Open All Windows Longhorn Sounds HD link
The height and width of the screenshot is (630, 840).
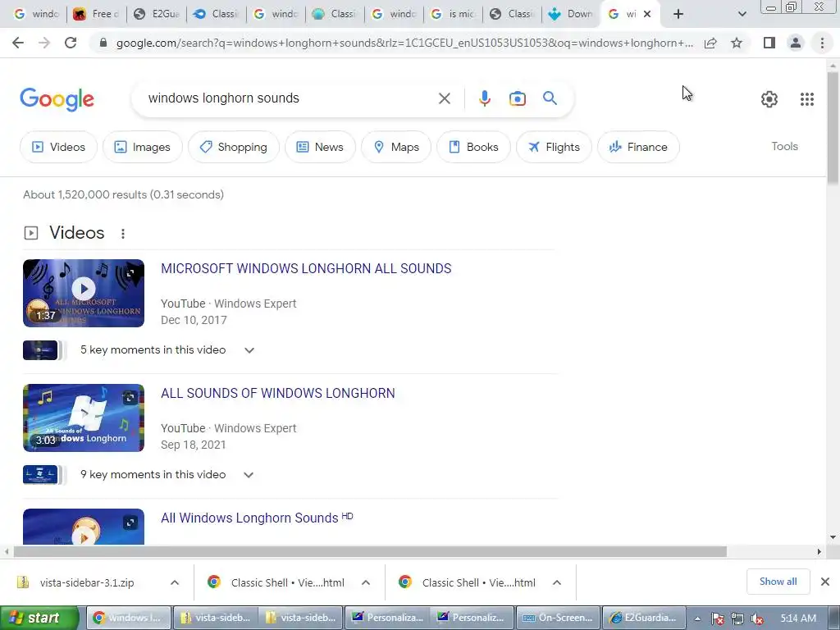[x=257, y=518]
